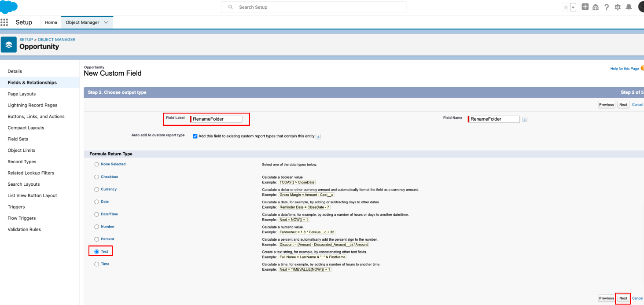Open Buttons, Links, and Actions

pos(36,117)
